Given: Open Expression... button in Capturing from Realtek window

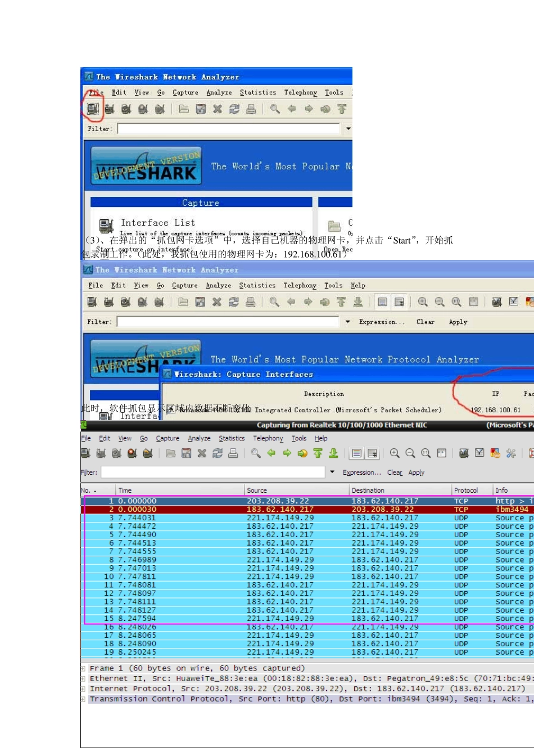Looking at the screenshot, I should click(x=362, y=472).
